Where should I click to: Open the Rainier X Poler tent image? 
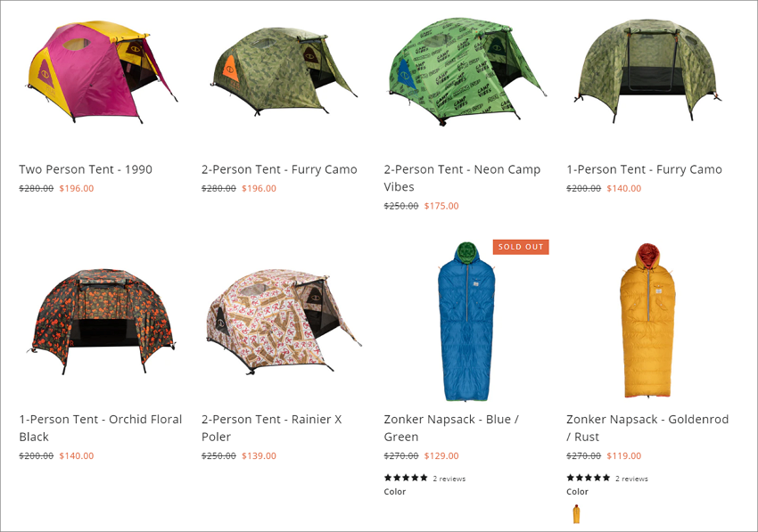coord(284,322)
